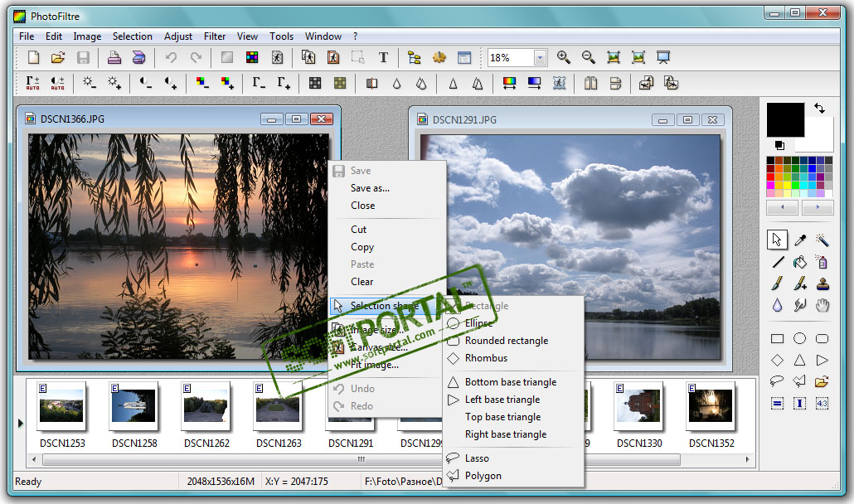Click the Print icon in the toolbar
854x504 pixels.
[x=114, y=58]
